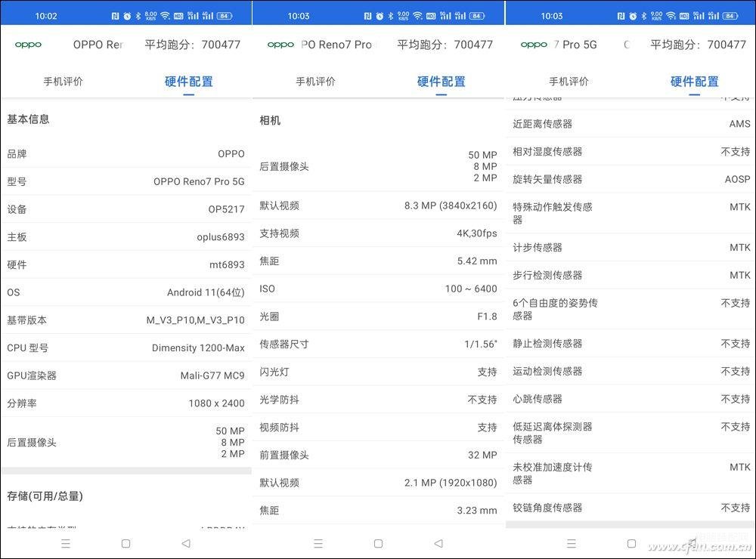Click the supported video value 4K,30fps
756x559 pixels.
tap(477, 233)
